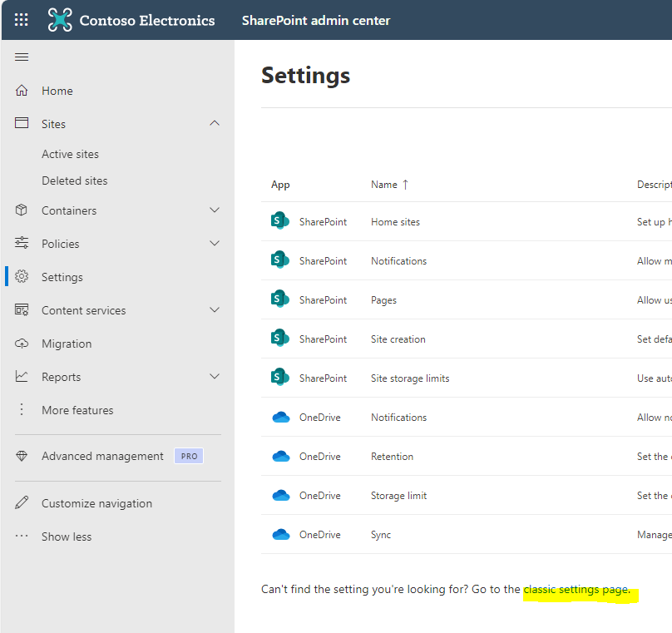Go to Home in sidebar

pyautogui.click(x=57, y=91)
